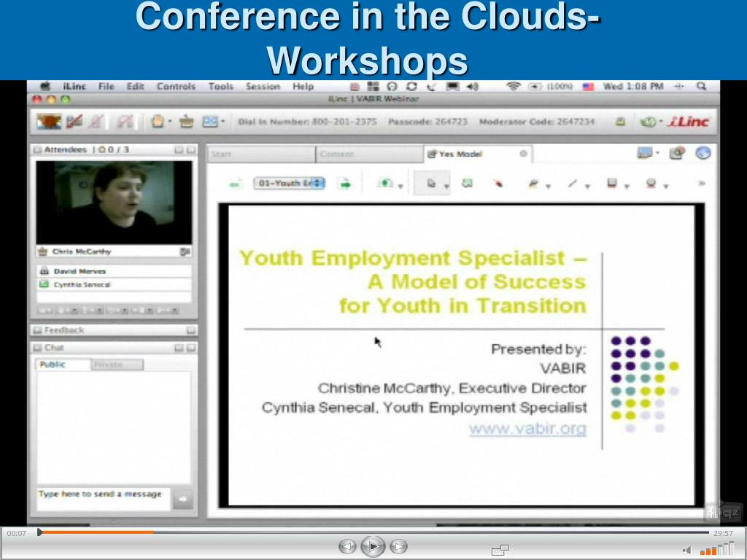The width and height of the screenshot is (747, 560).
Task: Click the lock icon beside iLinc logo
Action: click(x=620, y=122)
